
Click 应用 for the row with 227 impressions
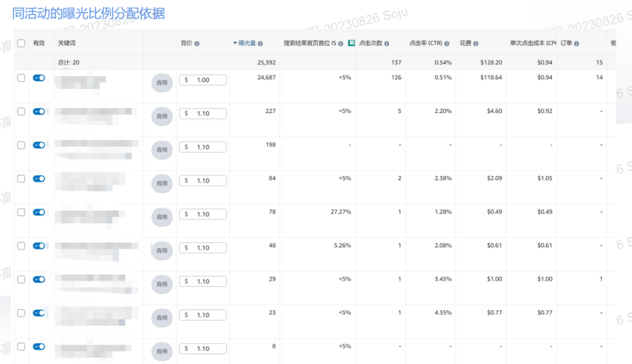click(x=162, y=116)
